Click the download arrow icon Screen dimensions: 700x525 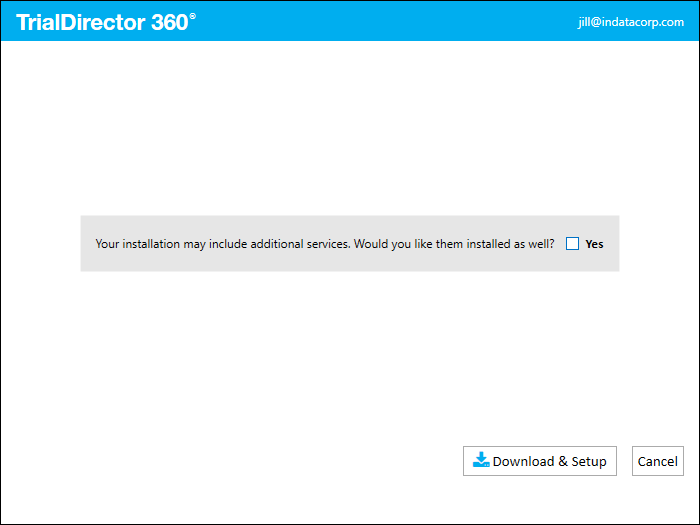point(481,460)
